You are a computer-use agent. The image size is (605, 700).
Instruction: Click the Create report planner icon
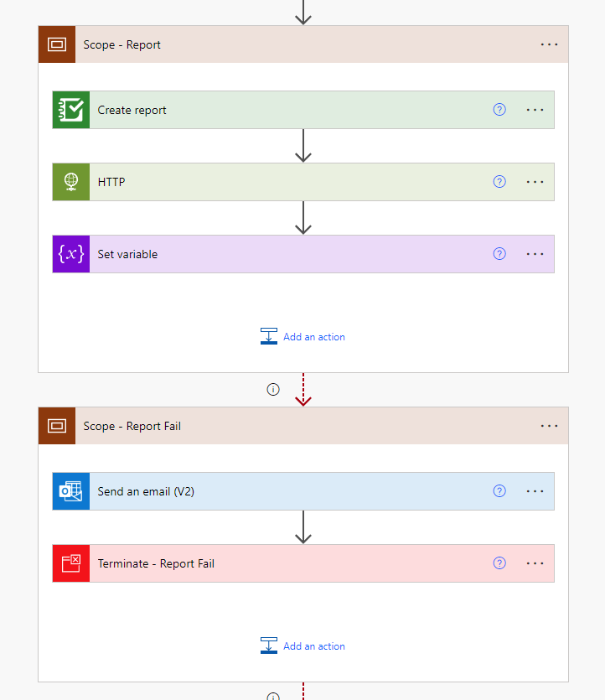click(x=71, y=110)
